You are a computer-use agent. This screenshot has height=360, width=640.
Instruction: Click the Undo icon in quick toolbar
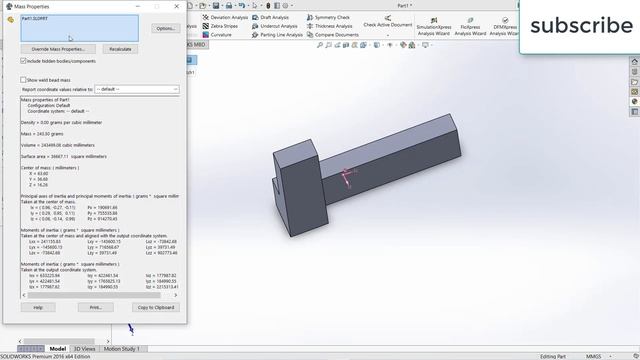click(242, 6)
